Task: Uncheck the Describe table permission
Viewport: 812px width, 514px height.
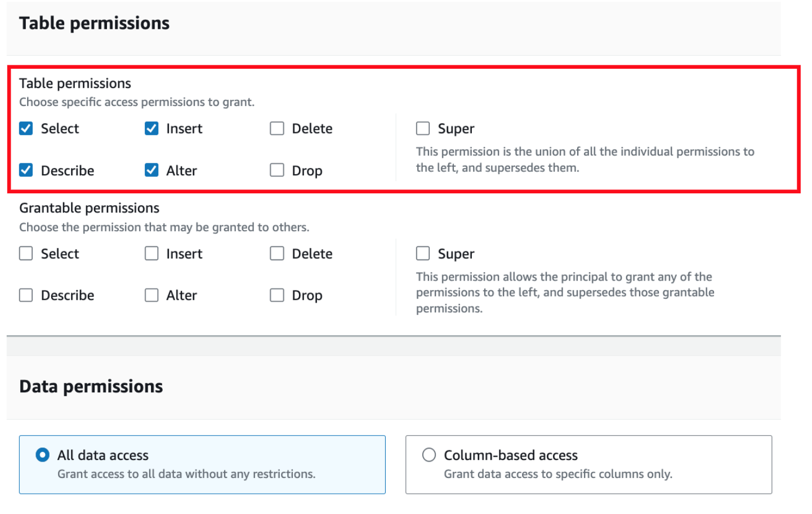Action: (26, 170)
